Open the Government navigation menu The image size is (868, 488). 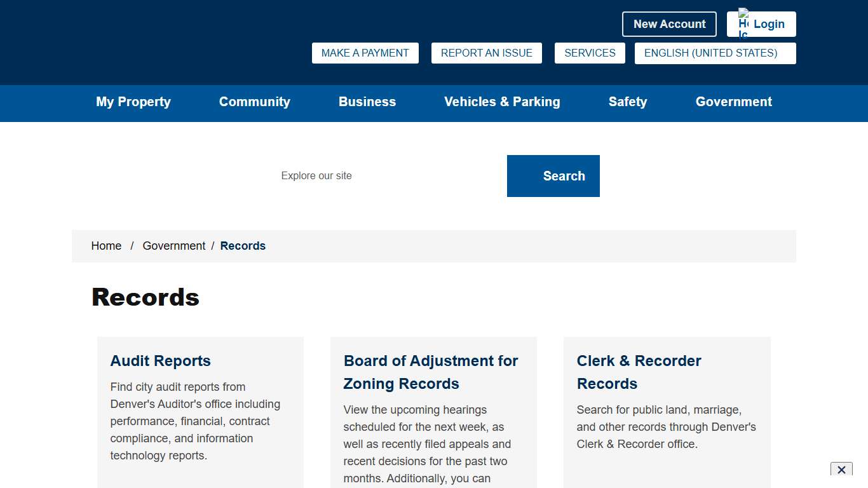[733, 102]
